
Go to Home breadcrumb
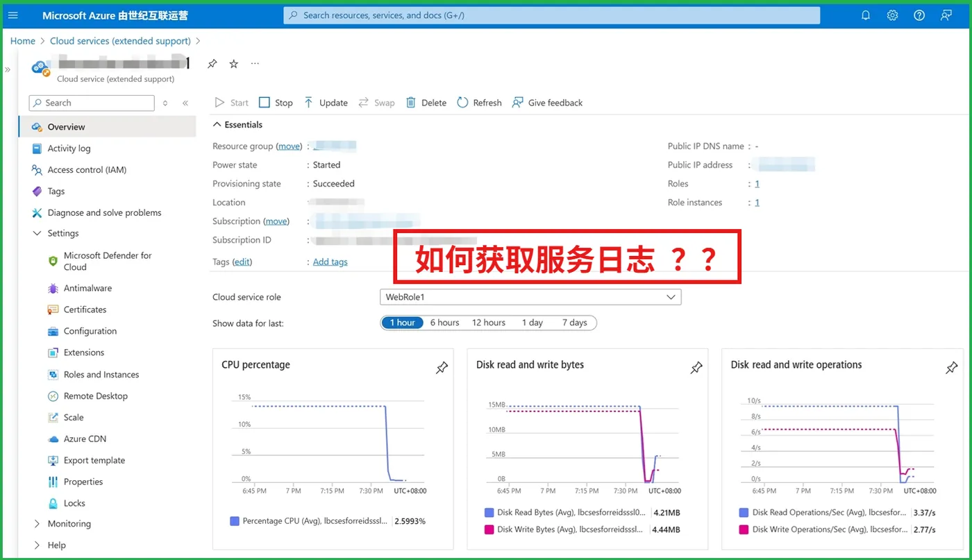click(23, 41)
